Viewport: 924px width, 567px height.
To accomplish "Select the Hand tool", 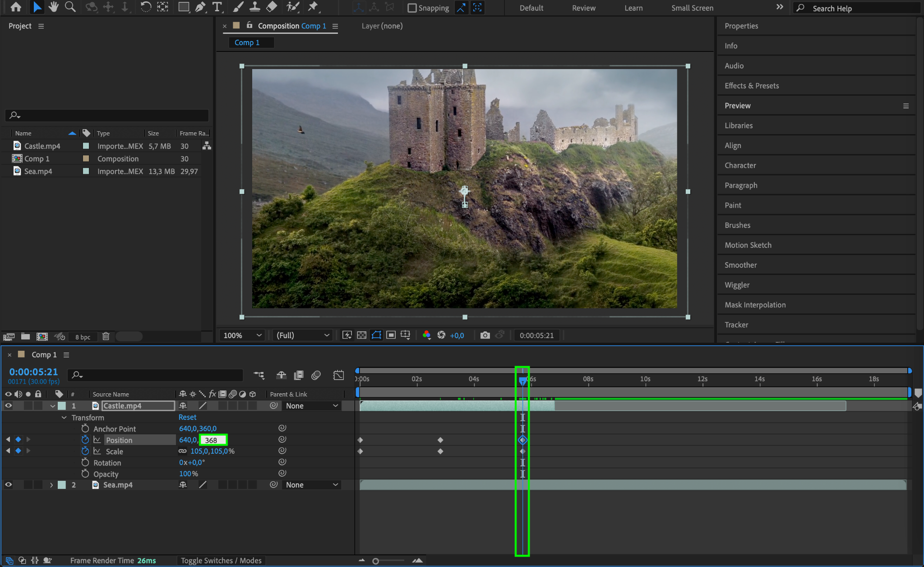I will pyautogui.click(x=54, y=7).
